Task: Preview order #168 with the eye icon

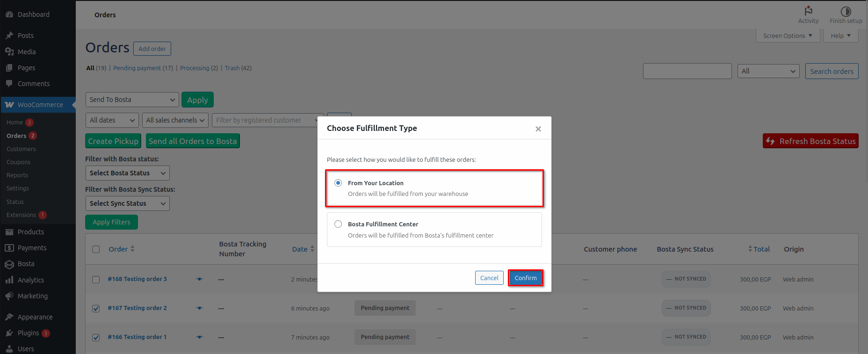Action: [200, 279]
